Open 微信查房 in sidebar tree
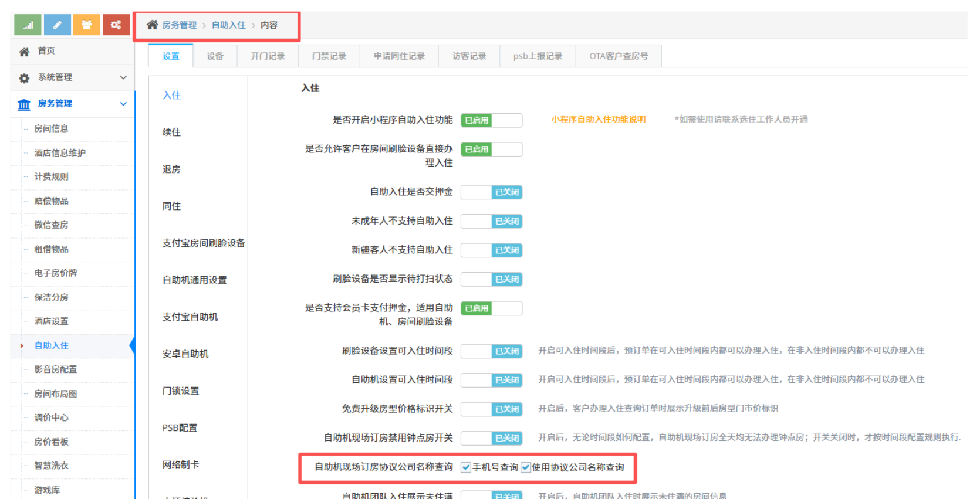 [51, 225]
